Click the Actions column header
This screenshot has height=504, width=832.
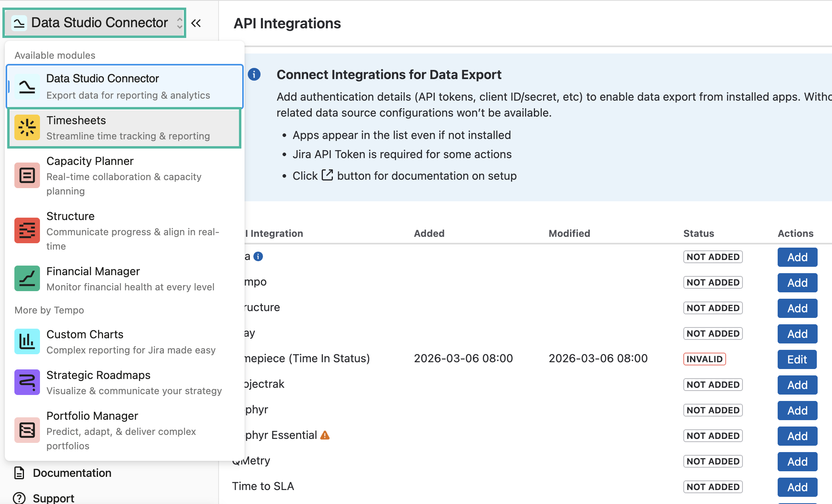(796, 233)
